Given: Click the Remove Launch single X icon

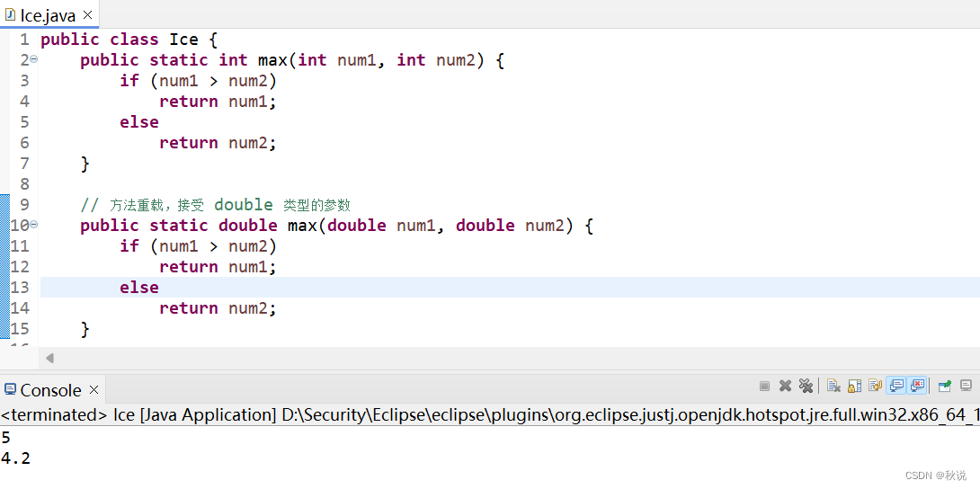Looking at the screenshot, I should click(785, 386).
